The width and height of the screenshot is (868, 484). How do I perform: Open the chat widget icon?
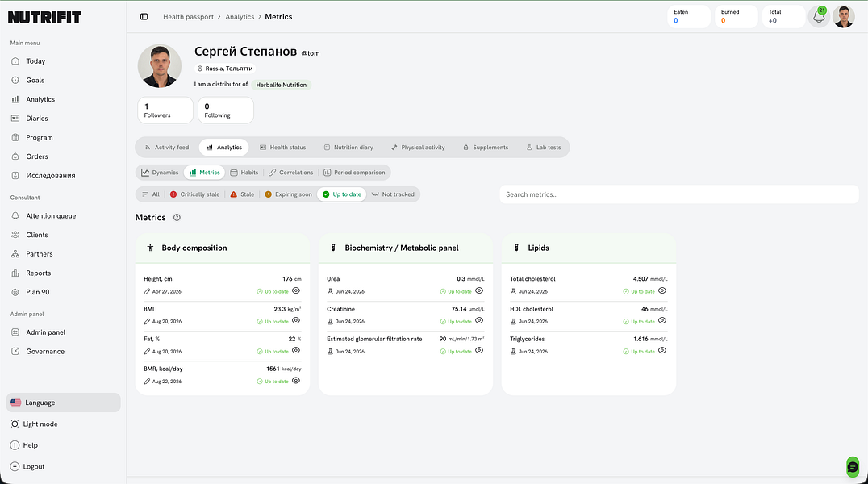click(853, 467)
